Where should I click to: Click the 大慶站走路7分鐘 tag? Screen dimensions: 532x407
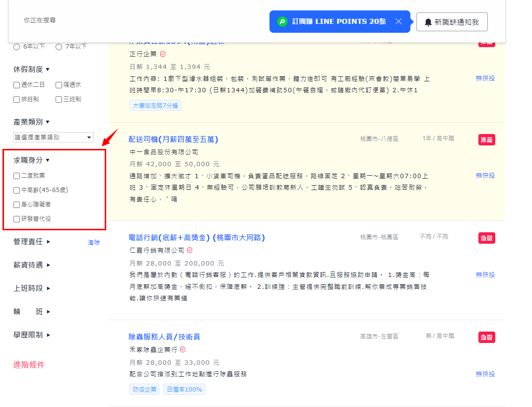(x=155, y=106)
